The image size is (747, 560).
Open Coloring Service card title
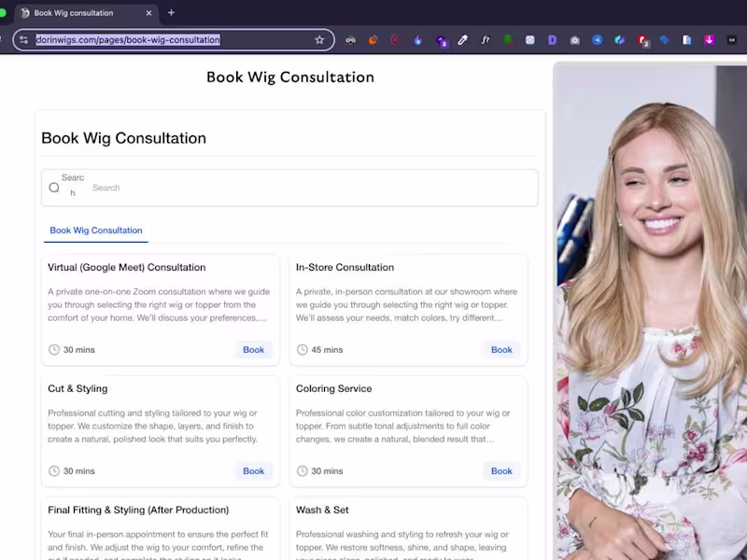pyautogui.click(x=334, y=388)
